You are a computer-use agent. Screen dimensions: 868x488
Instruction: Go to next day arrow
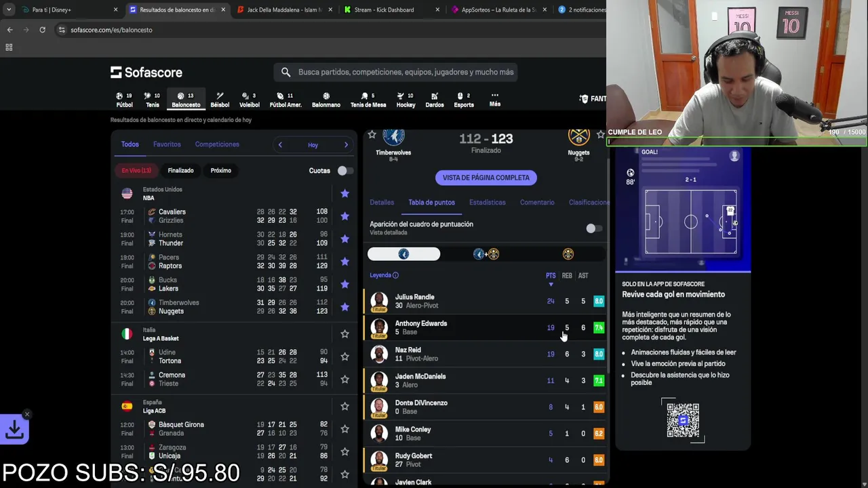tap(346, 144)
